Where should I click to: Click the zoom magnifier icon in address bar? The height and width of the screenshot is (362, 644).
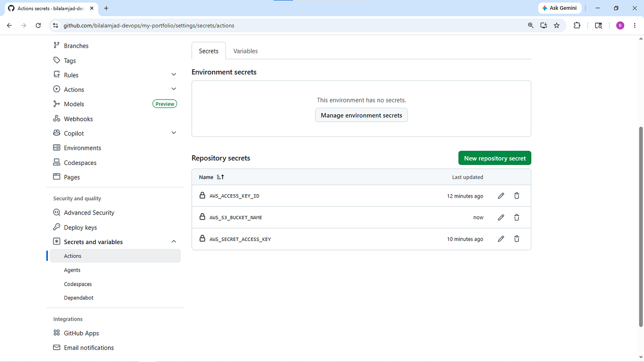(531, 26)
